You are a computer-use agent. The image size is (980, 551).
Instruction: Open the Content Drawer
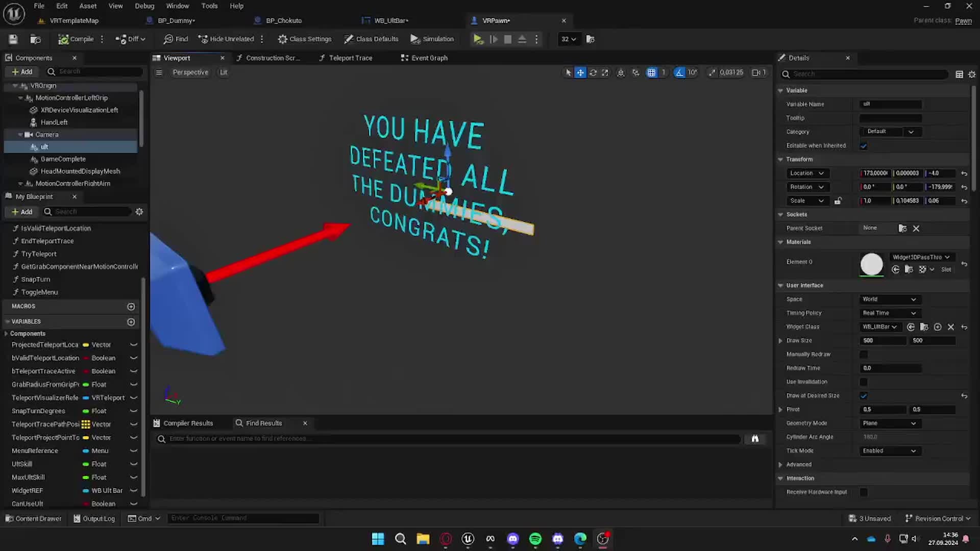point(33,518)
